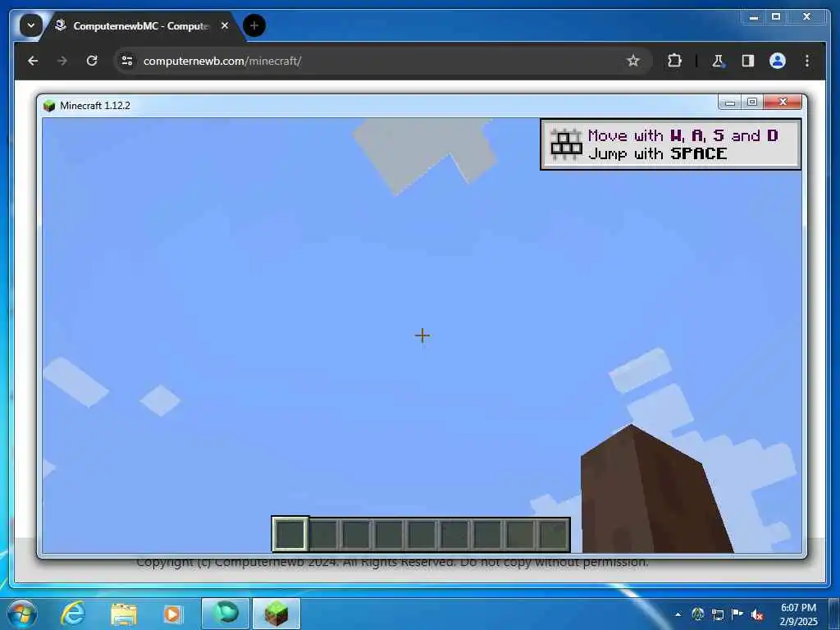This screenshot has height=630, width=840.
Task: Open the Windows Start orb
Action: (x=22, y=614)
